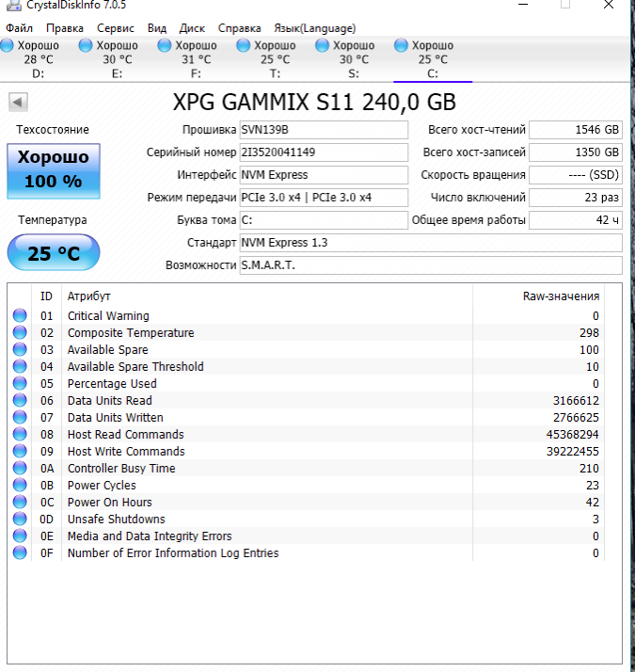Open the Сервис menu
Screen dimensions: 635x672
(x=116, y=28)
